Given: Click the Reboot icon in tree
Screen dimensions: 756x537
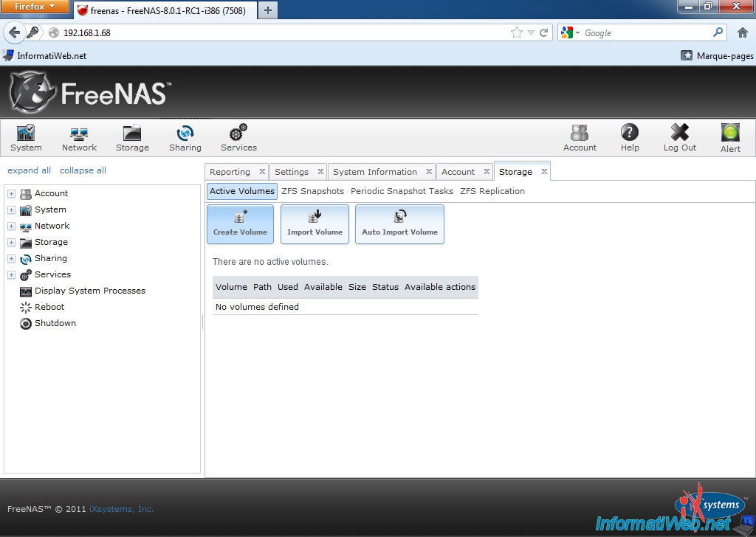Looking at the screenshot, I should coord(26,308).
